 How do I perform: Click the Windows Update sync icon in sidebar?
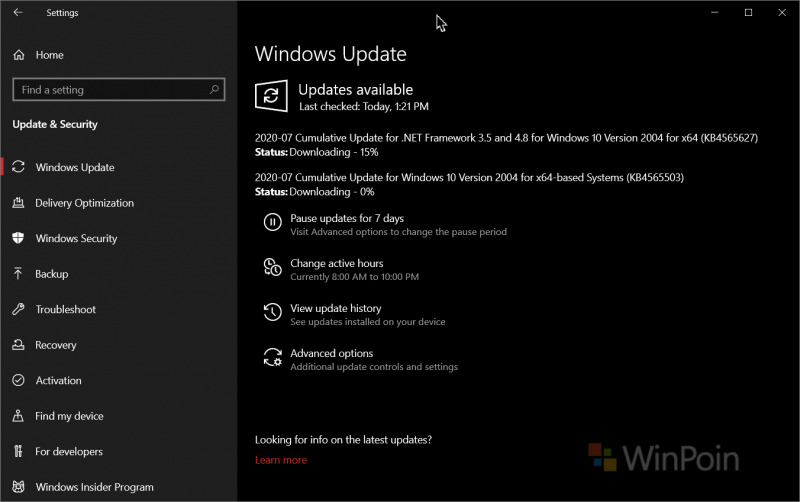click(18, 167)
